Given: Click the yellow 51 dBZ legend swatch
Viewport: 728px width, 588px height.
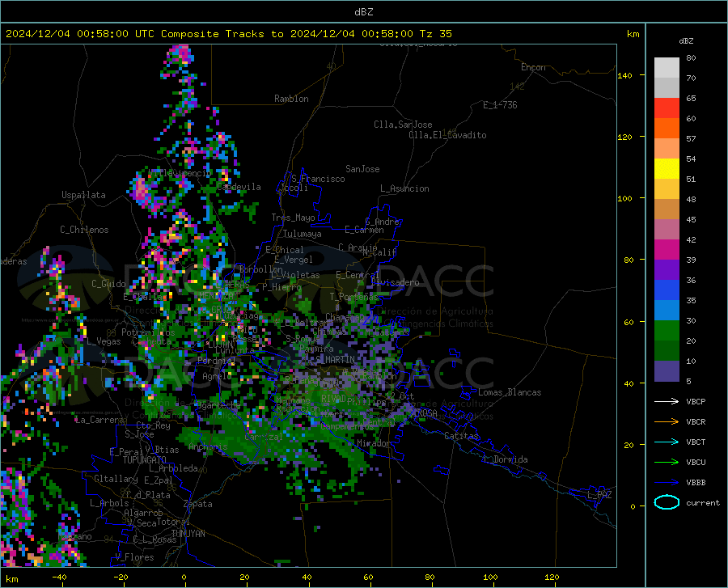Looking at the screenshot, I should (x=667, y=169).
